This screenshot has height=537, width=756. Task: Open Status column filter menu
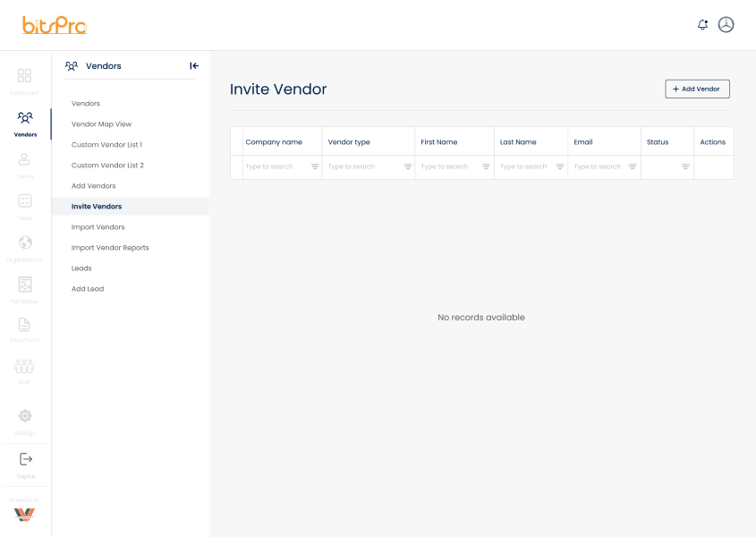tap(685, 166)
